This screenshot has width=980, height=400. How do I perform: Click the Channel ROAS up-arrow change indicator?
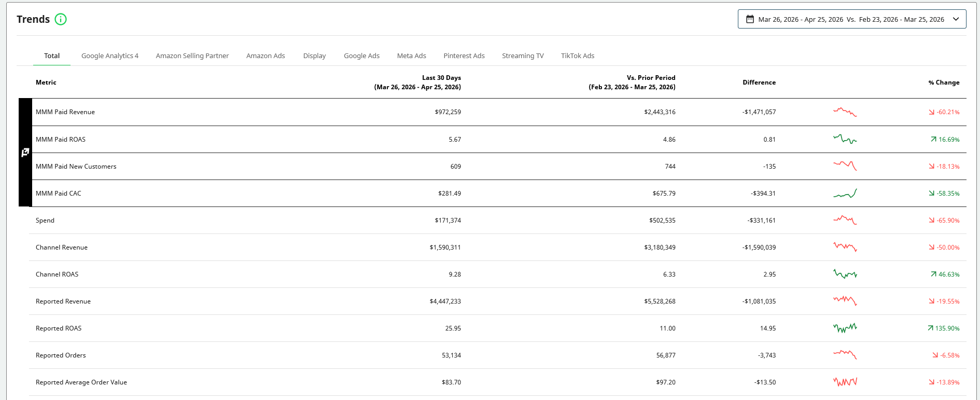(x=933, y=274)
